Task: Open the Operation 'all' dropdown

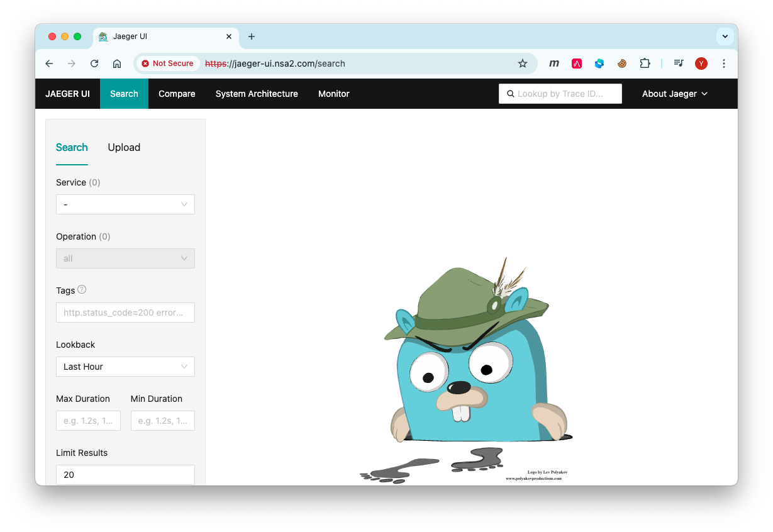Action: (x=125, y=258)
